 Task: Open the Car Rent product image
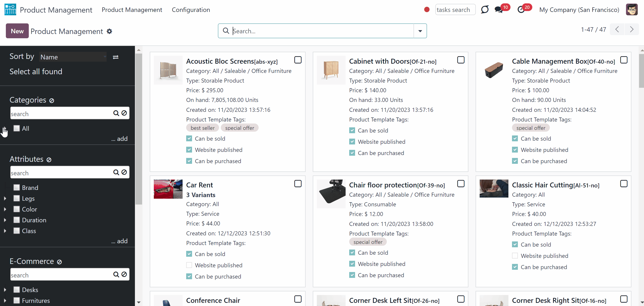coord(168,189)
